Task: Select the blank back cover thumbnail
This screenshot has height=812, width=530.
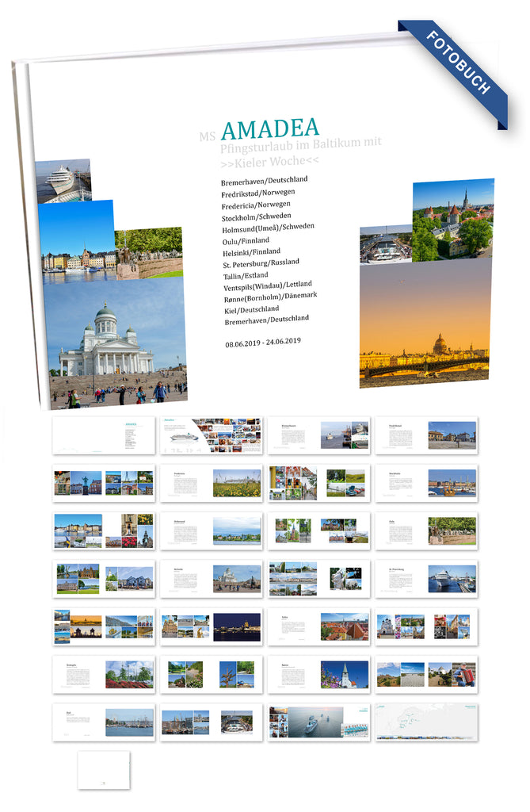Action: click(104, 770)
